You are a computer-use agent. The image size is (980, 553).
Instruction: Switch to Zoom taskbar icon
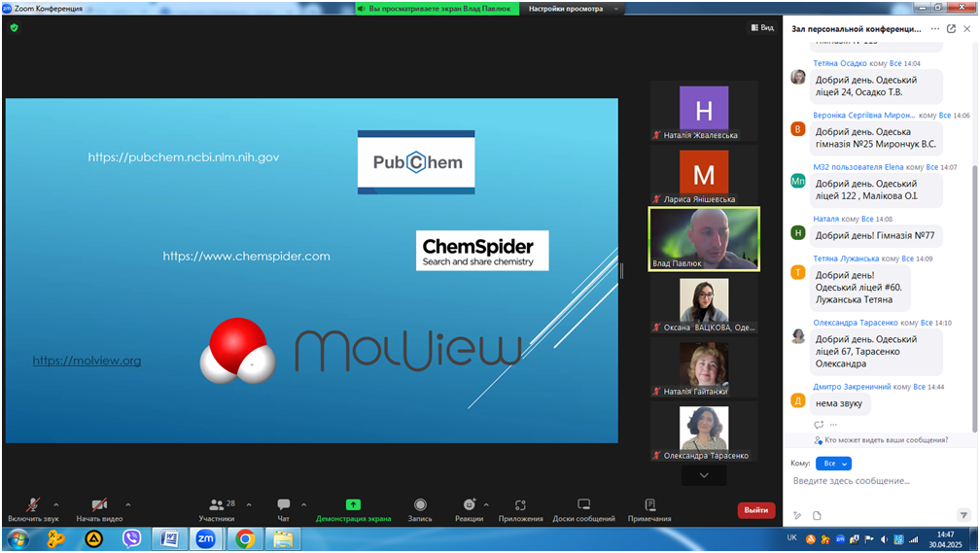[206, 538]
